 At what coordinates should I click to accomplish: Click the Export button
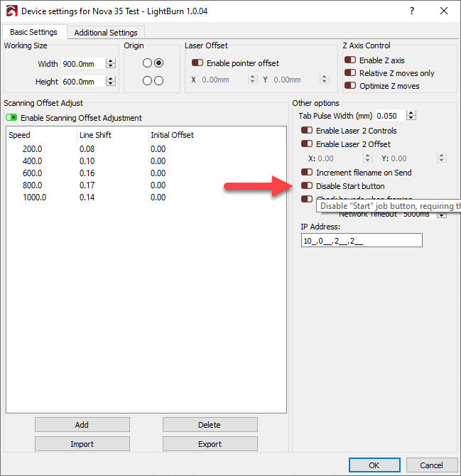click(210, 444)
